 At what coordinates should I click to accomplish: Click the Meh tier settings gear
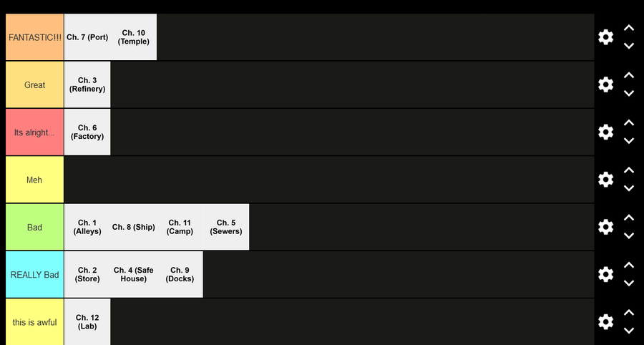point(605,180)
